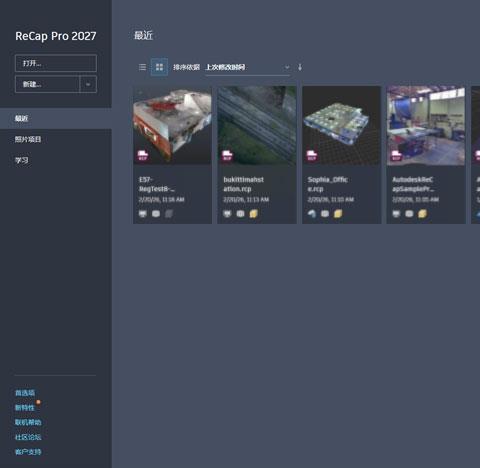The width and height of the screenshot is (480, 468).
Task: Click yellow mesh icon under bukittimahstation.rcp
Action: click(x=253, y=214)
